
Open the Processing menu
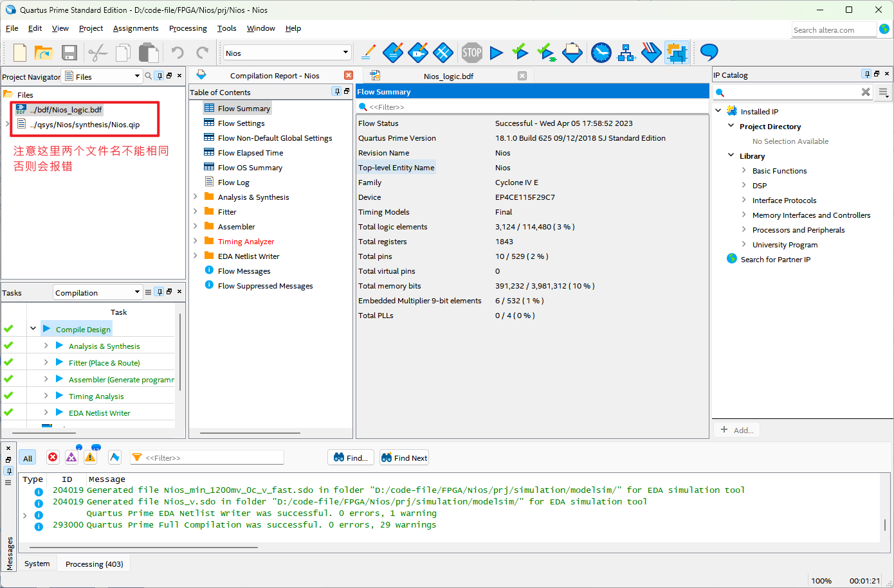[188, 28]
